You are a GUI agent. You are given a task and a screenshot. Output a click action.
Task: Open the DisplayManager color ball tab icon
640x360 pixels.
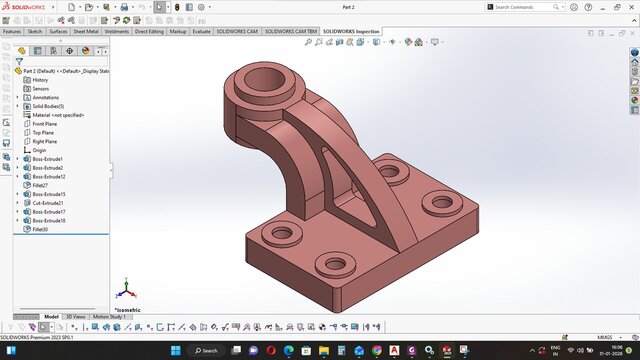[x=85, y=51]
